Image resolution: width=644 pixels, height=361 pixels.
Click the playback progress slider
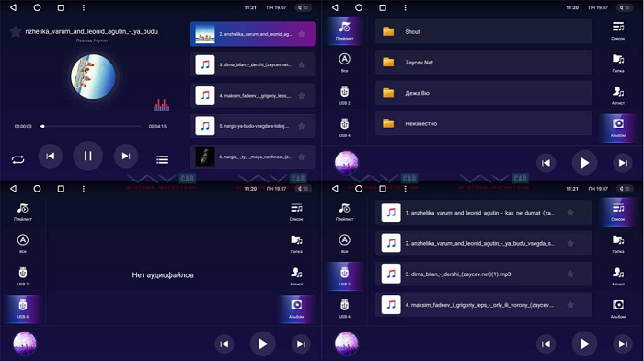click(x=91, y=127)
